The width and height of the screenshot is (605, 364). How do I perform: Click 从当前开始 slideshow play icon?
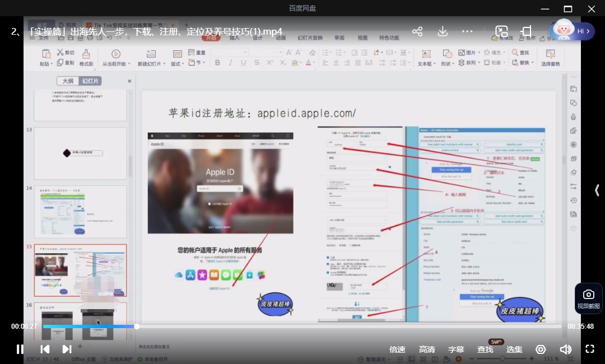tap(116, 54)
